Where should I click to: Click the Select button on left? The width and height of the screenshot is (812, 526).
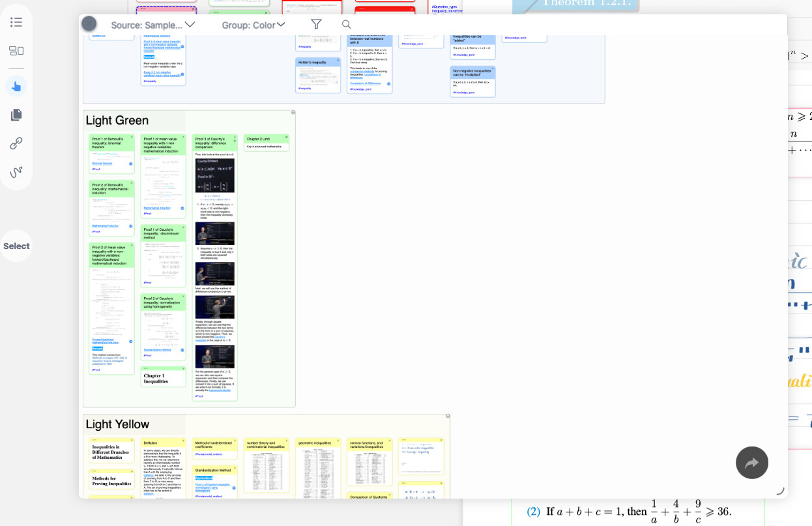pos(16,246)
